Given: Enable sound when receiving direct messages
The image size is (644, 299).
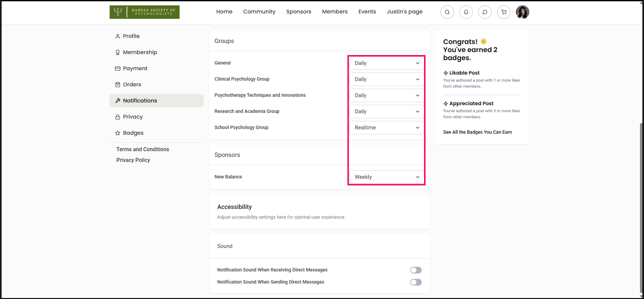Looking at the screenshot, I should coord(416,270).
